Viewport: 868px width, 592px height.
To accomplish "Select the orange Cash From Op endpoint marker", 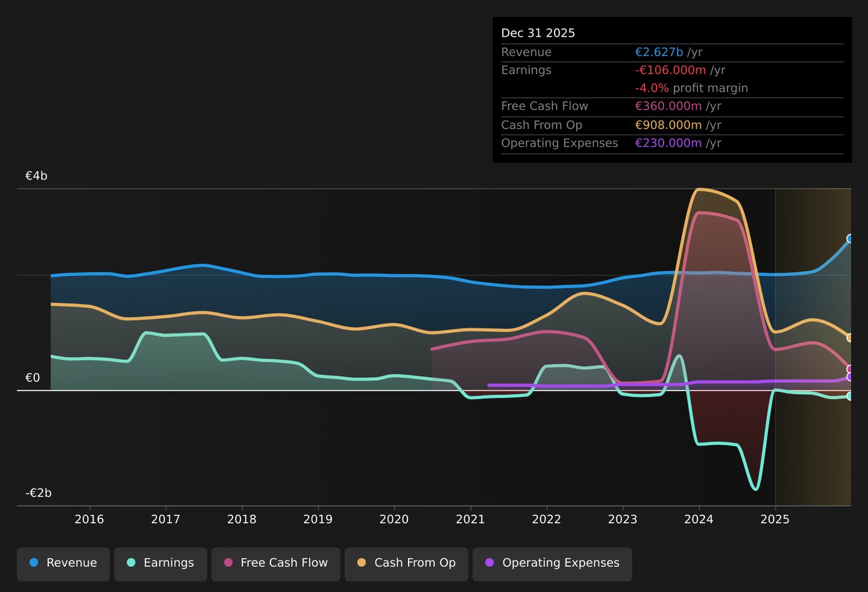I will click(850, 338).
